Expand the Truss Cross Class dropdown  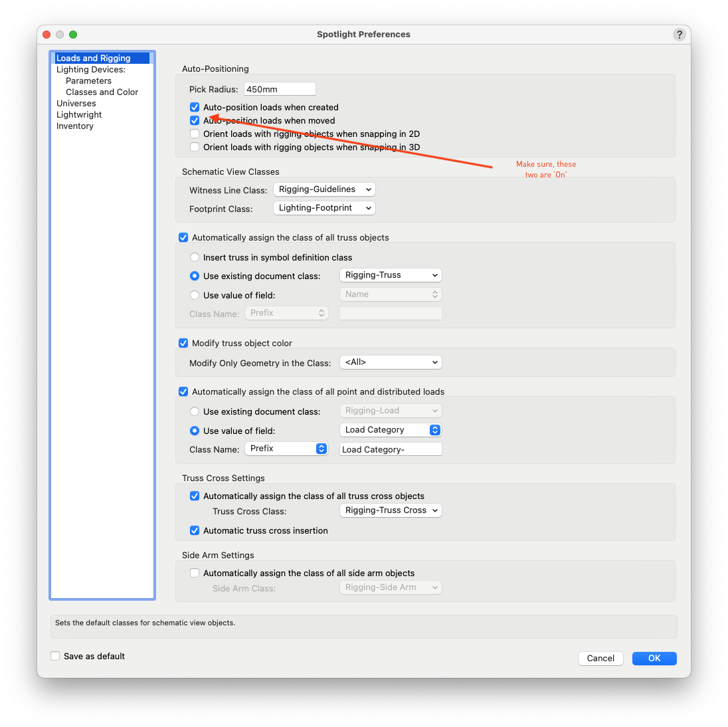click(x=390, y=510)
